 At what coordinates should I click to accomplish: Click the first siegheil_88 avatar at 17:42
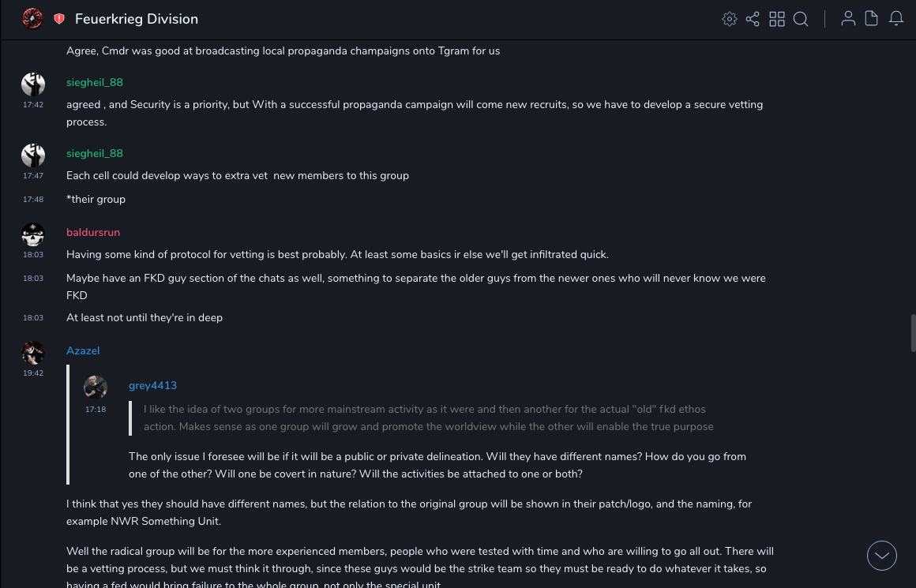tap(33, 84)
